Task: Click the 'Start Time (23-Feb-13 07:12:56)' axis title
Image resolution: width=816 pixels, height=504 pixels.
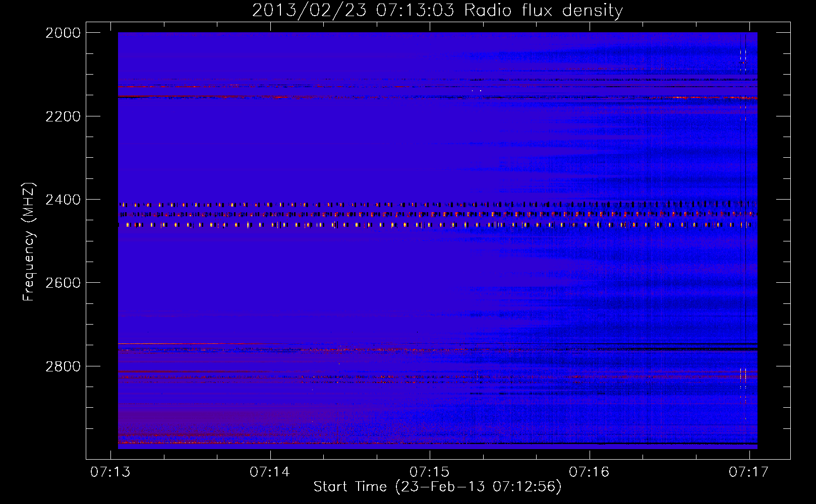Action: coord(437,487)
